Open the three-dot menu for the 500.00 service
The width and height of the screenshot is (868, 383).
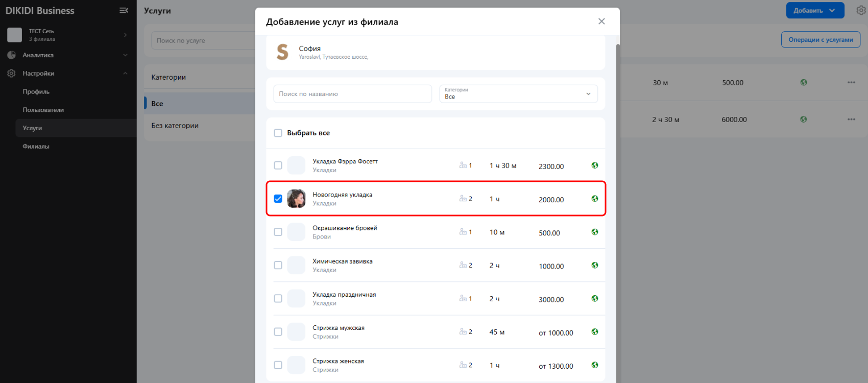(x=851, y=83)
